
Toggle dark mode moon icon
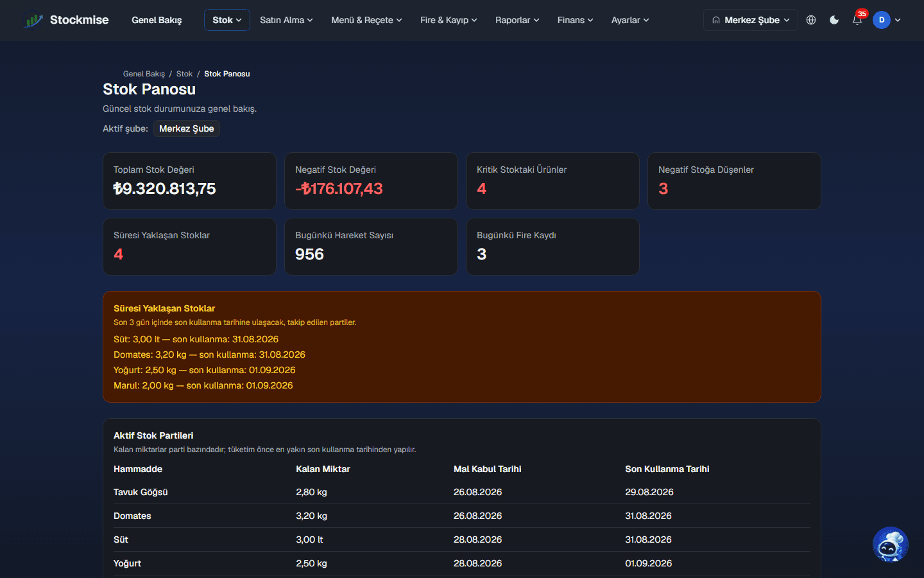click(x=834, y=20)
